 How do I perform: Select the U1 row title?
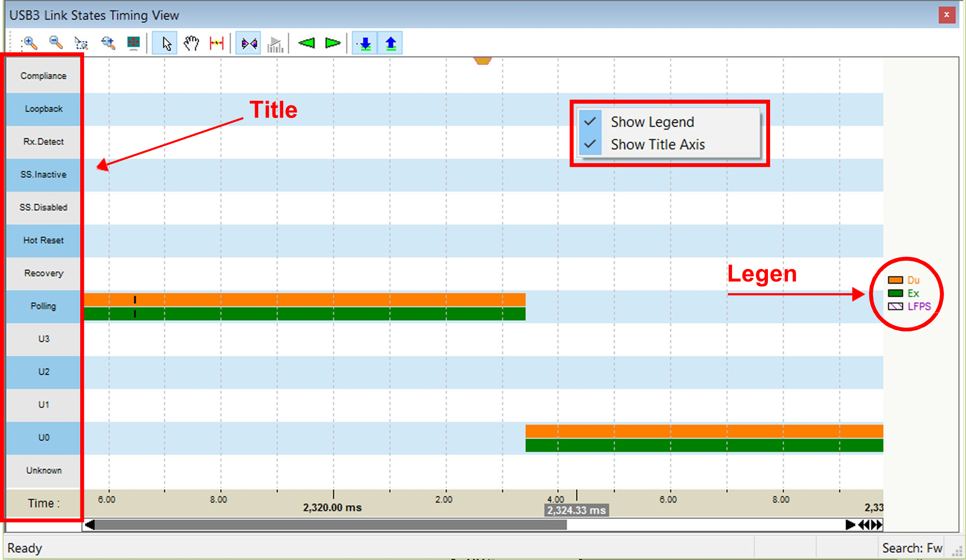pos(43,404)
